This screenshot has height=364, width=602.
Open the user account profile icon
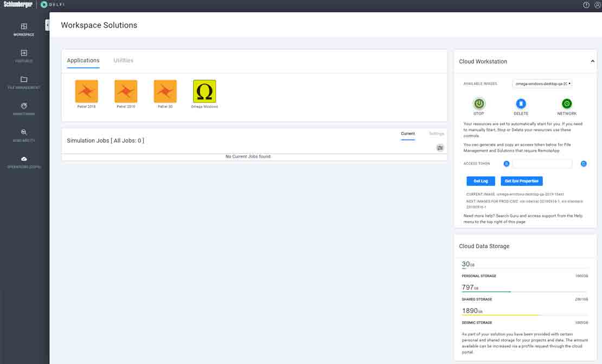pyautogui.click(x=597, y=5)
